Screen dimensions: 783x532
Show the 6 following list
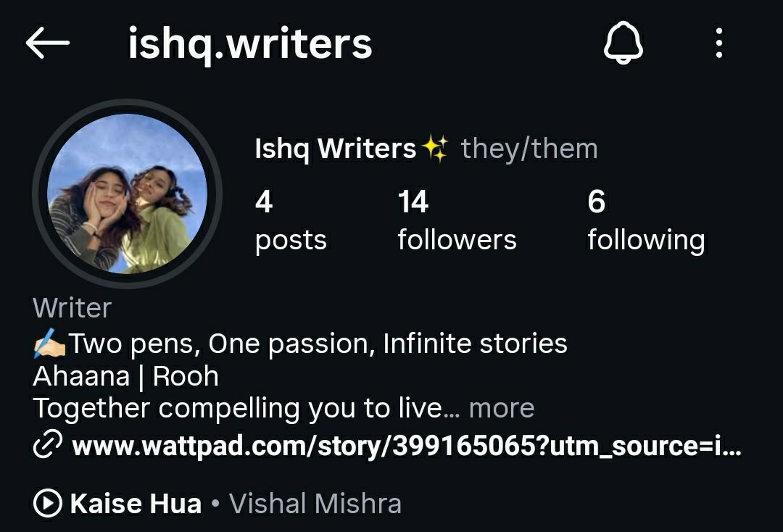pos(646,221)
